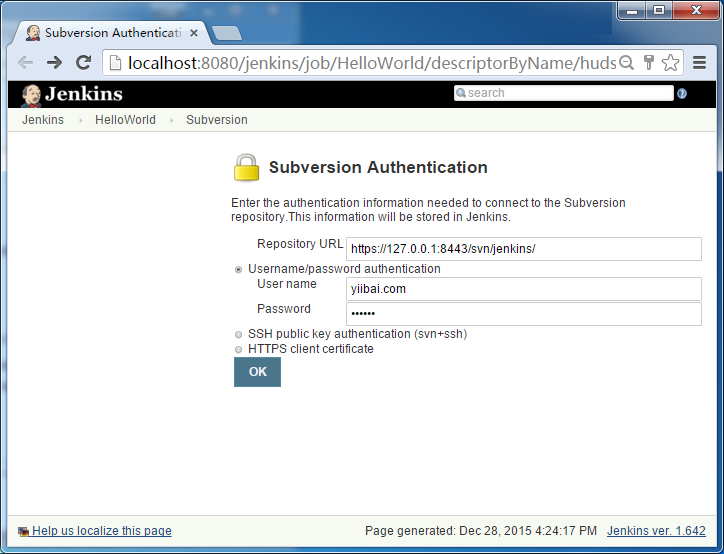The image size is (724, 554).
Task: Click the saved password key icon
Action: tap(649, 62)
